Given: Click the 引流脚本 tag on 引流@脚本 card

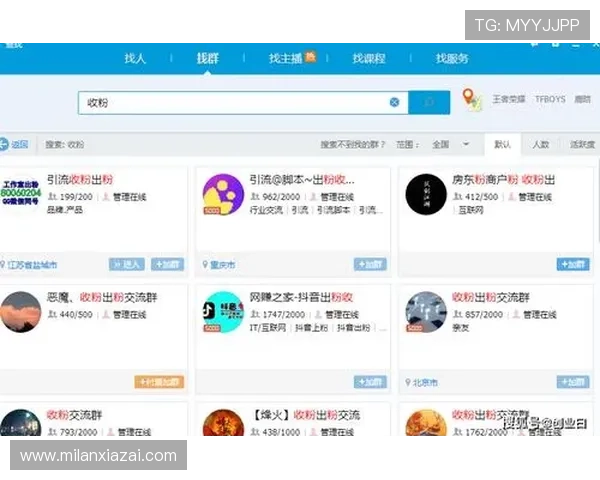Looking at the screenshot, I should 334,210.
